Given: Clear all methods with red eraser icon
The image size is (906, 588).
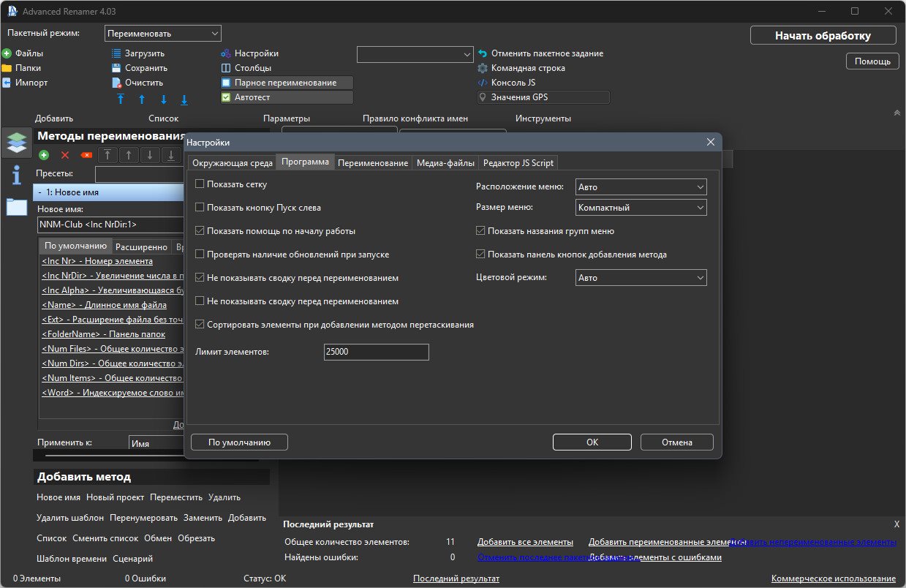Looking at the screenshot, I should pos(86,155).
